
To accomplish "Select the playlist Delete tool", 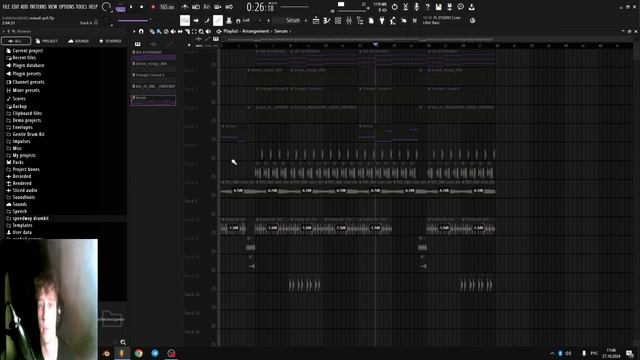I will pyautogui.click(x=166, y=31).
